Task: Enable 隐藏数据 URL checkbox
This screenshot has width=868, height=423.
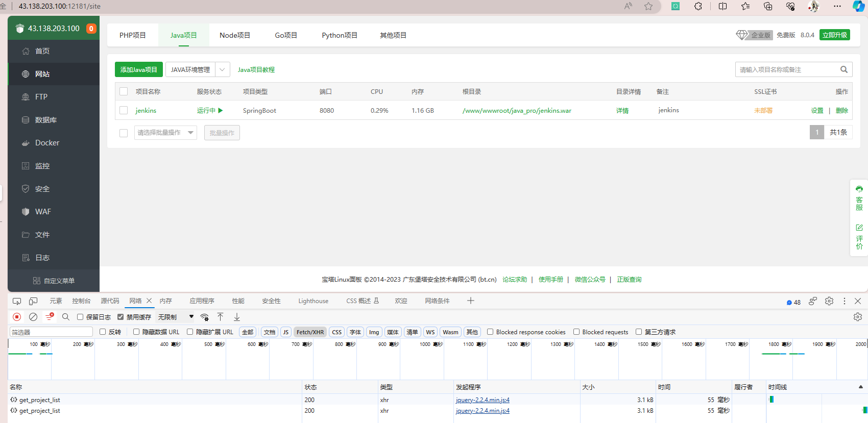Action: [136, 332]
